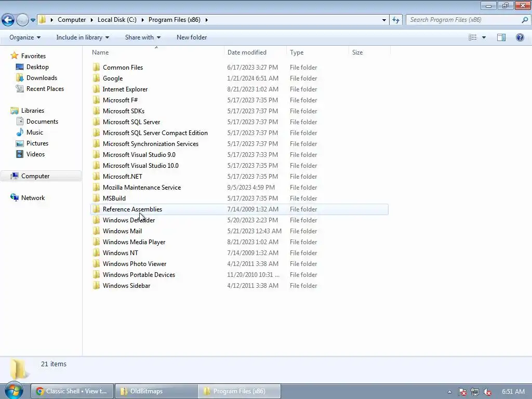The image size is (532, 399).
Task: Click Local Disk (C:) in the address bar
Action: tap(117, 20)
